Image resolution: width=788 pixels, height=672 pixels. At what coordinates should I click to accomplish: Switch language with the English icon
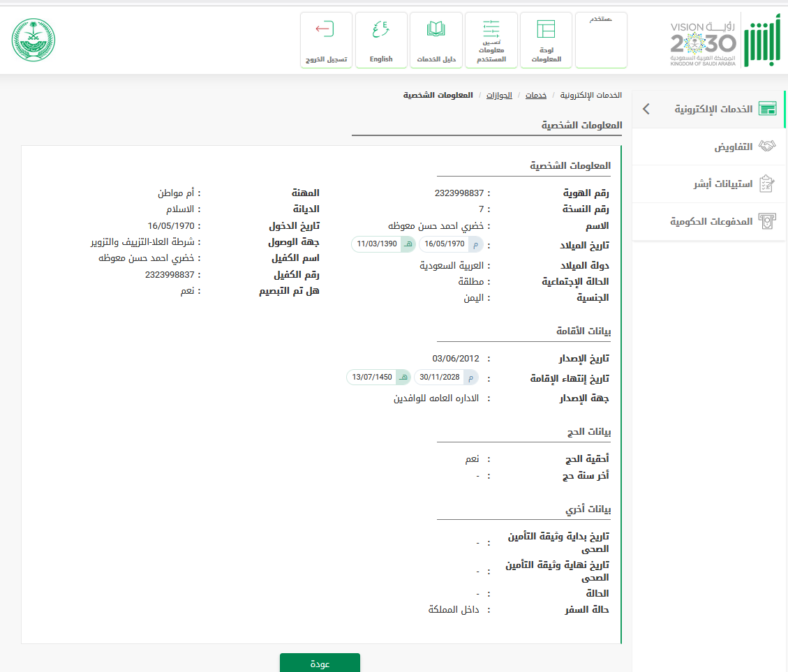coord(381,29)
